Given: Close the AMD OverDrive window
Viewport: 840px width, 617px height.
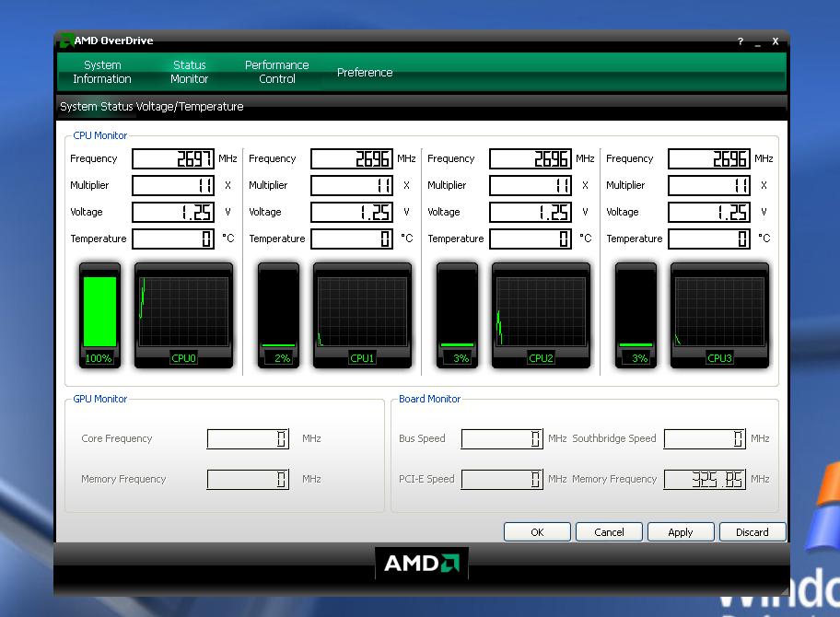Looking at the screenshot, I should 776,41.
